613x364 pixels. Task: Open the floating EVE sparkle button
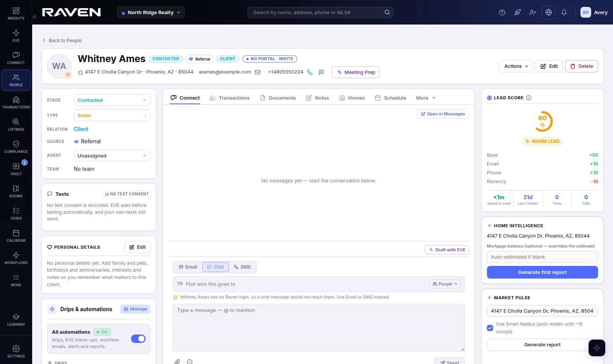597,348
